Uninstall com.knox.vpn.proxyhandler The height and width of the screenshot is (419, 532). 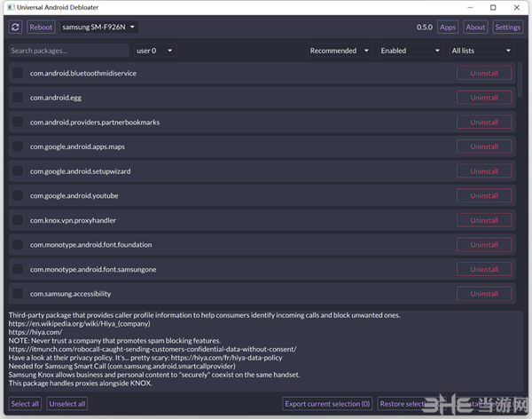pos(484,220)
